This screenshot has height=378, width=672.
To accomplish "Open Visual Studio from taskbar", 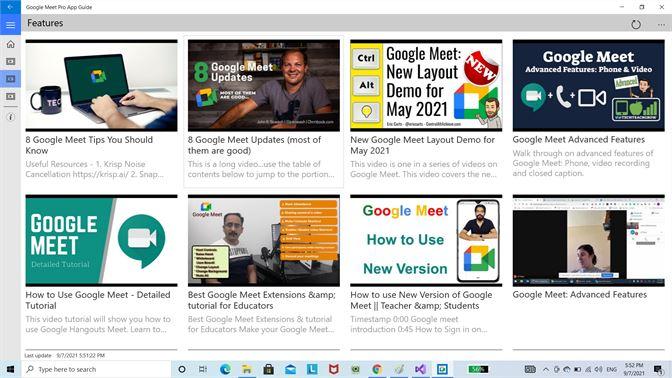I will click(x=420, y=369).
